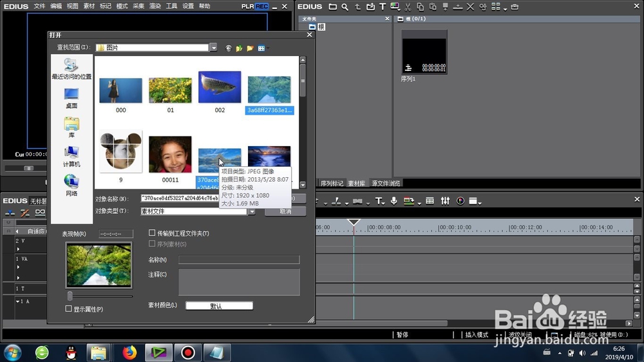Click the add clip icon in bin toolbar
This screenshot has width=644, height=362.
coord(370,7)
